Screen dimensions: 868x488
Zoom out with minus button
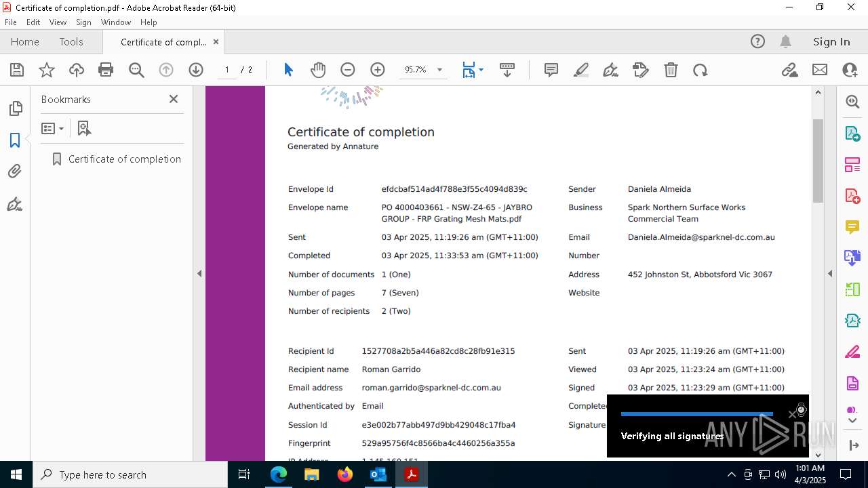point(348,70)
